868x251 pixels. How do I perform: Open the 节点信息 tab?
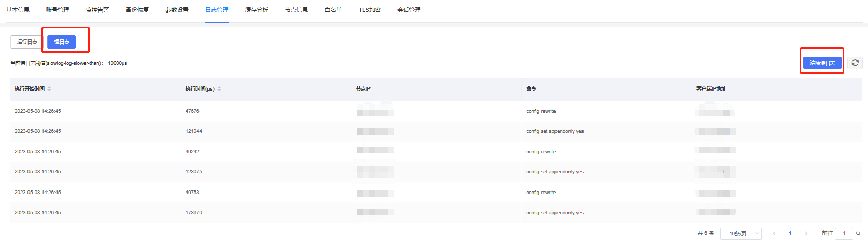296,10
